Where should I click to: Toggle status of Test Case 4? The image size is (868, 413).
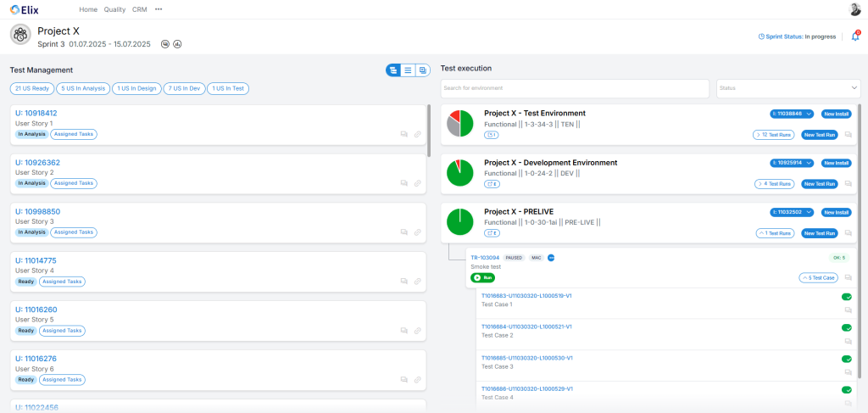[x=847, y=390]
